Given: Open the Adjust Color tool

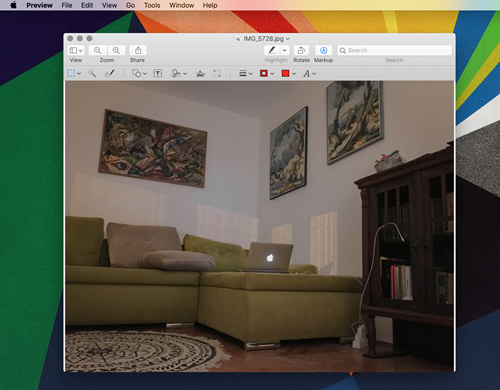Looking at the screenshot, I should pyautogui.click(x=200, y=73).
